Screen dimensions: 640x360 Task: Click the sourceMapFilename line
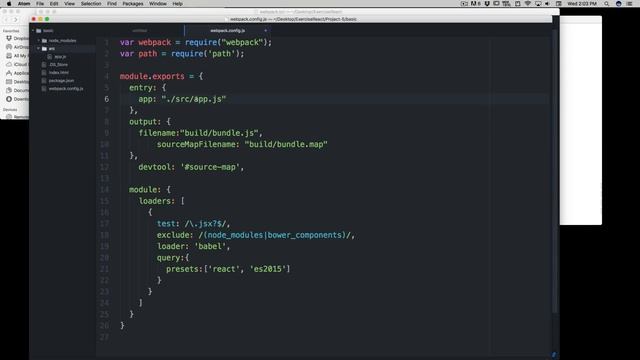point(242,144)
